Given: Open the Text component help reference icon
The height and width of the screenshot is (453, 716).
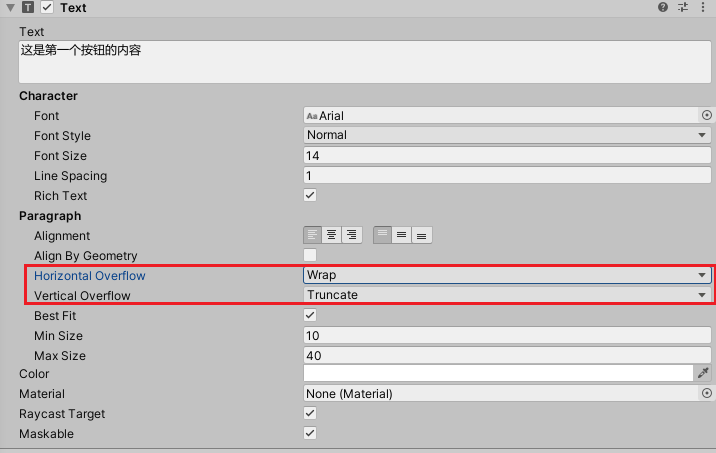Looking at the screenshot, I should [663, 7].
